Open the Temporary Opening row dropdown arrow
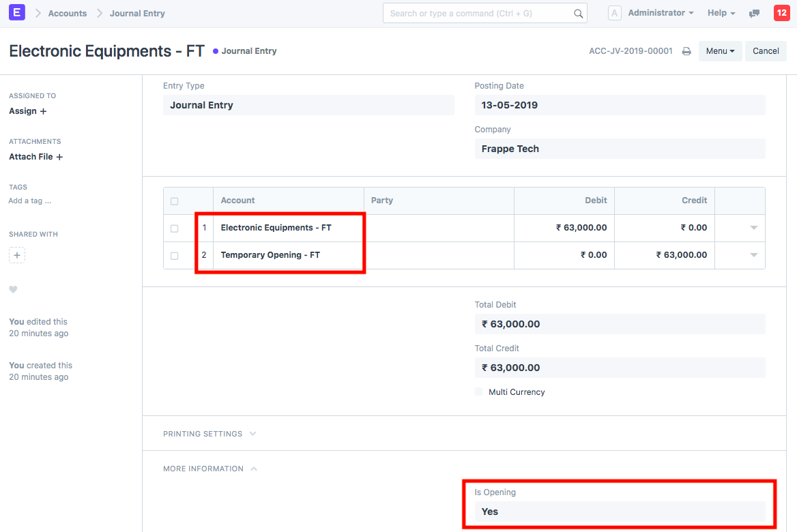This screenshot has width=797, height=532. tap(753, 255)
